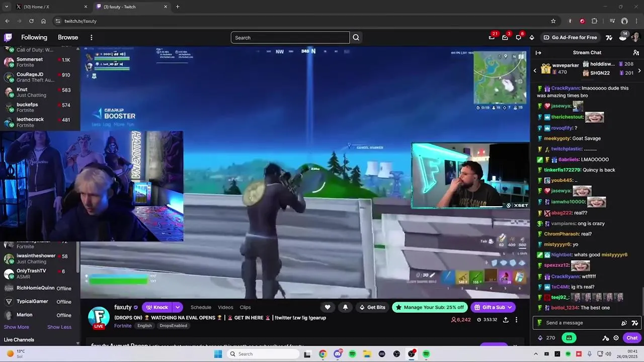Image resolution: width=644 pixels, height=362 pixels.
Task: Open the Chrome extensions puzzle icon
Action: point(595,21)
